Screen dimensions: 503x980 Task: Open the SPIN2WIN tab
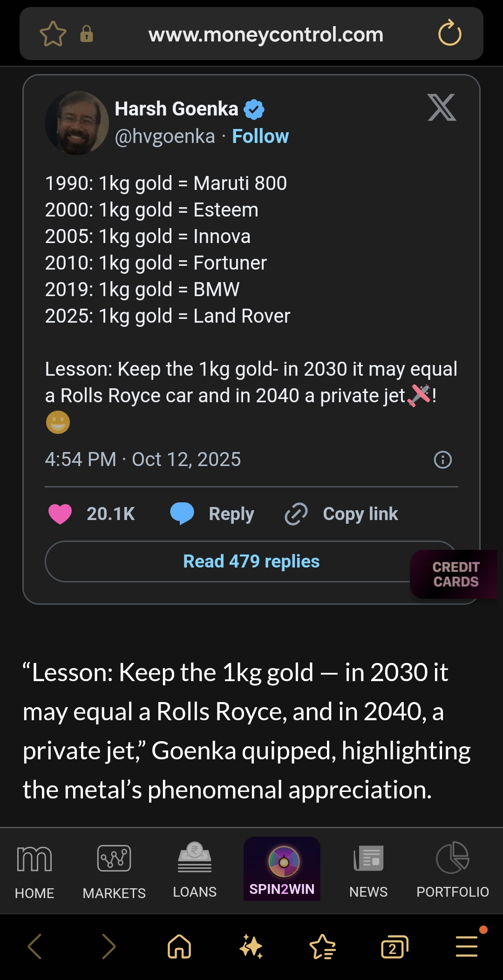pyautogui.click(x=282, y=869)
